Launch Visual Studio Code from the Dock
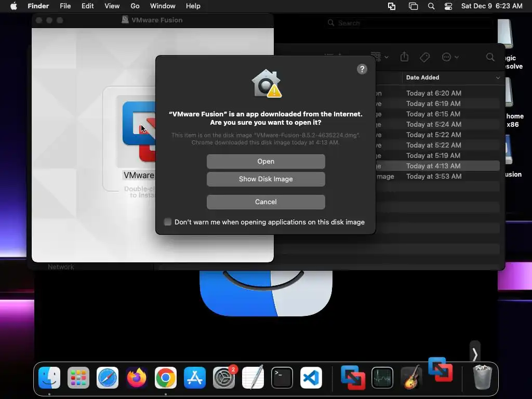532x399 pixels. 311,378
